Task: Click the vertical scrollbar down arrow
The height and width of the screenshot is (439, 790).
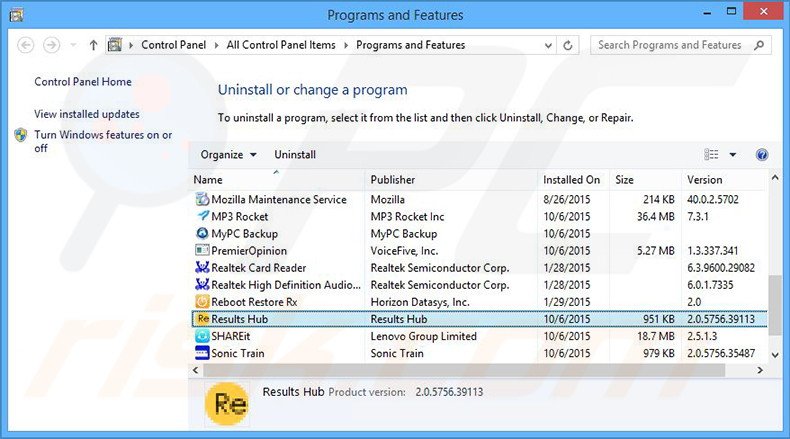Action: click(775, 355)
